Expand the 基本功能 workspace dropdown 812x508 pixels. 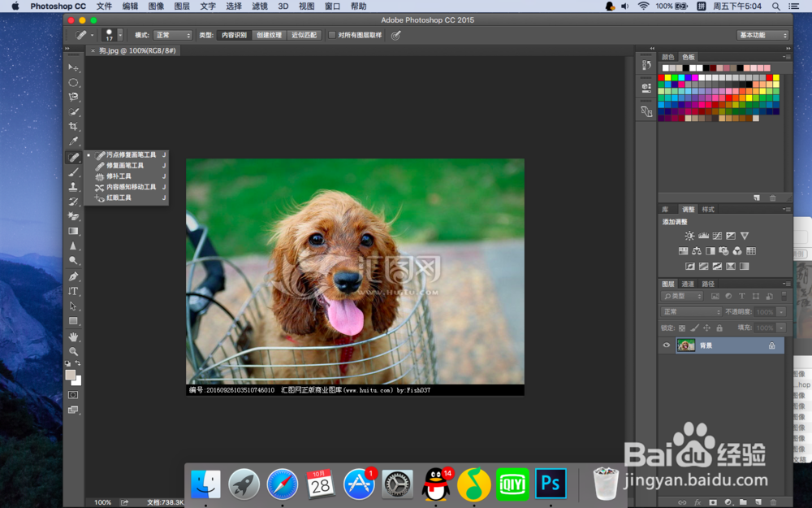pos(762,36)
